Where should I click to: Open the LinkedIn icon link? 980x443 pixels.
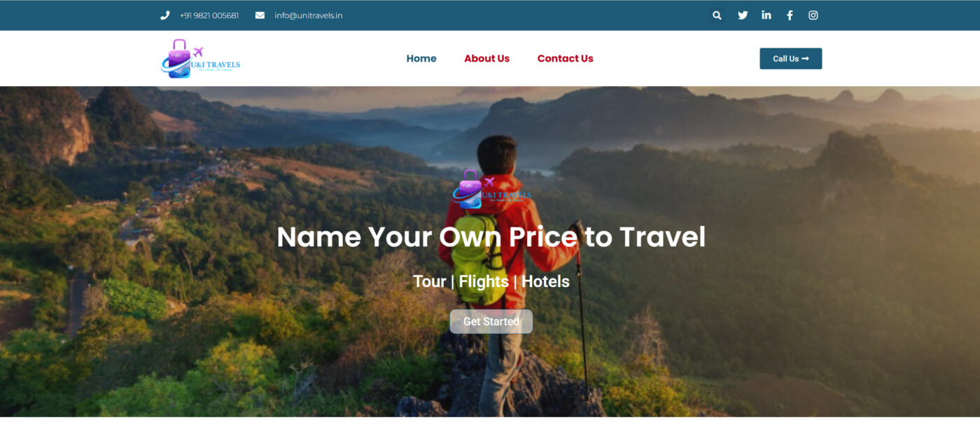[766, 15]
